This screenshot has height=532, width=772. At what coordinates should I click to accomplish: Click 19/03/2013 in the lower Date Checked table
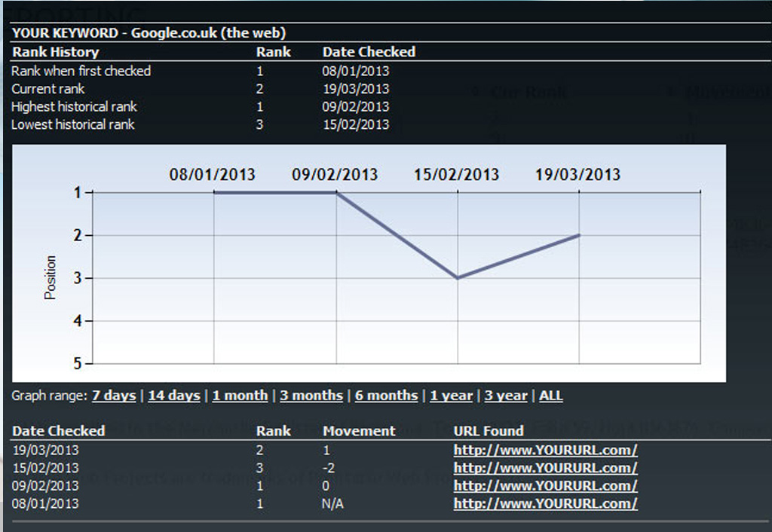[x=45, y=450]
